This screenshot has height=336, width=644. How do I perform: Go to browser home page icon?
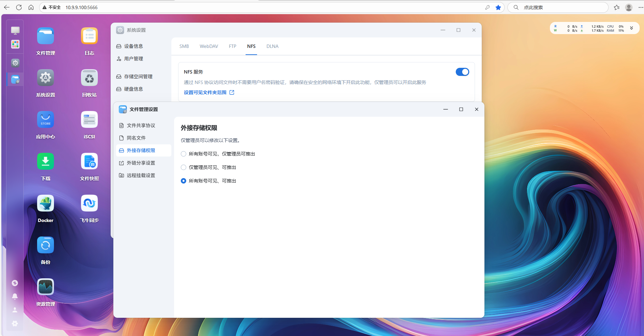pos(31,7)
